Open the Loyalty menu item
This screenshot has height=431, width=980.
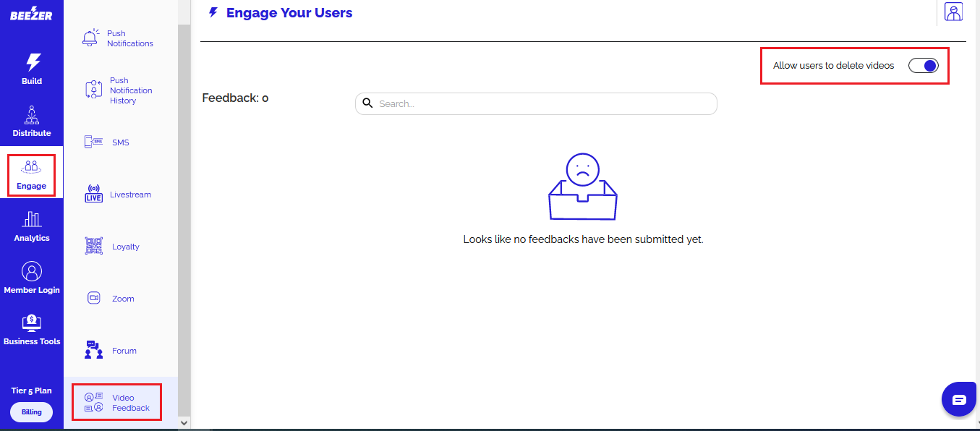pyautogui.click(x=114, y=247)
